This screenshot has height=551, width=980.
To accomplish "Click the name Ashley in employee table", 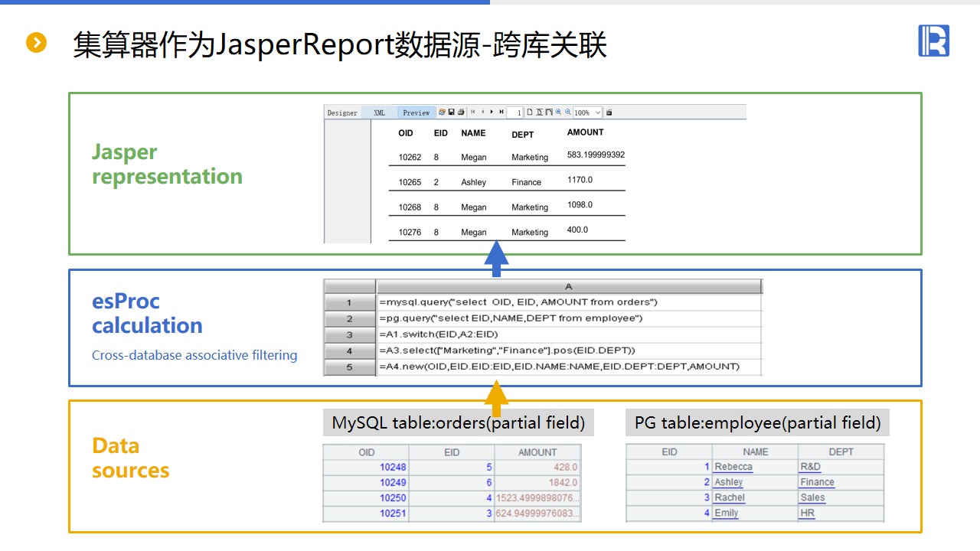I will [729, 482].
